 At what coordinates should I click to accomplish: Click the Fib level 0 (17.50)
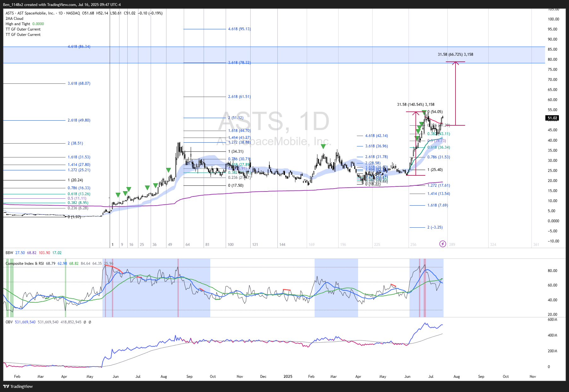coord(235,185)
